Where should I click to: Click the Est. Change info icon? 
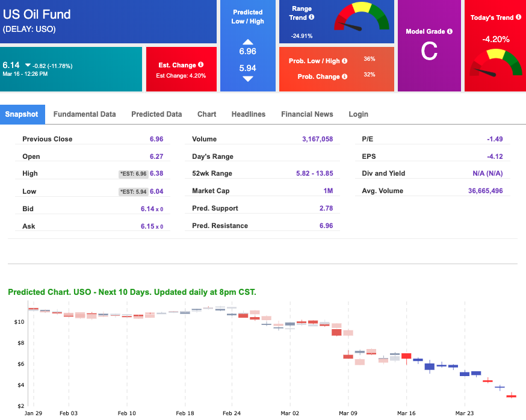coord(200,64)
